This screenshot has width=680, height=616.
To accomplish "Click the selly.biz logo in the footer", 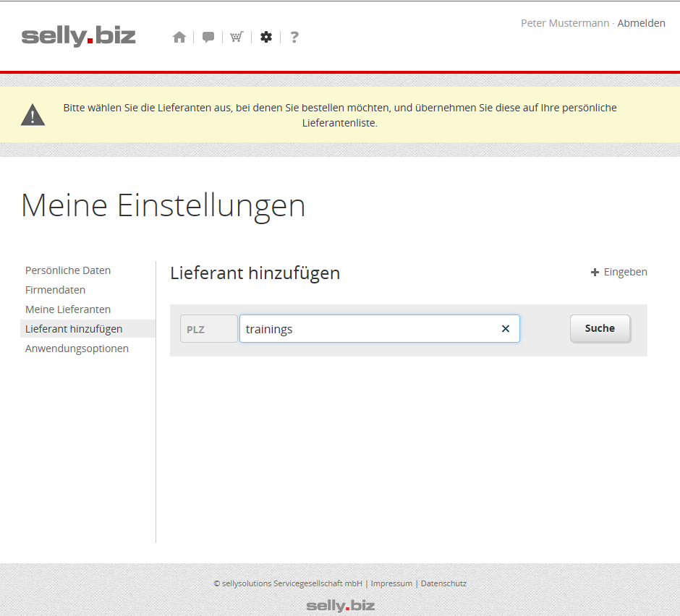I will 341,606.
